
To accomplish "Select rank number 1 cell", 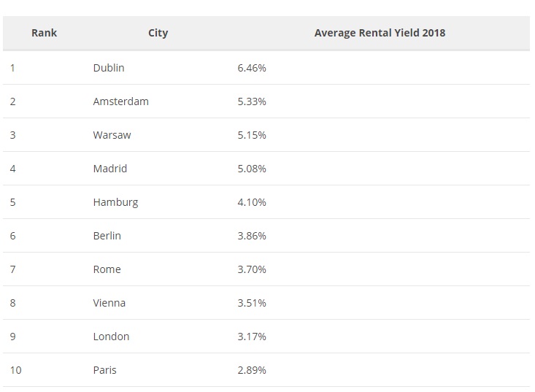I will point(13,68).
